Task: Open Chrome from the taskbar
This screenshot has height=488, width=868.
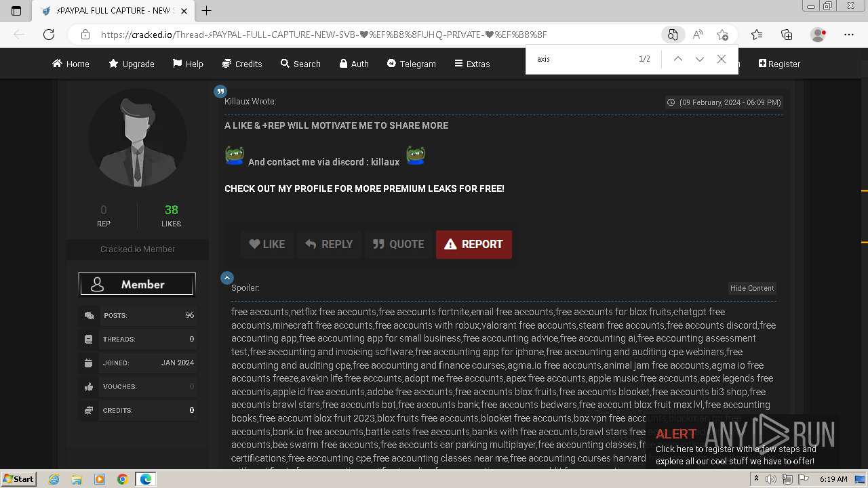Action: [122, 479]
